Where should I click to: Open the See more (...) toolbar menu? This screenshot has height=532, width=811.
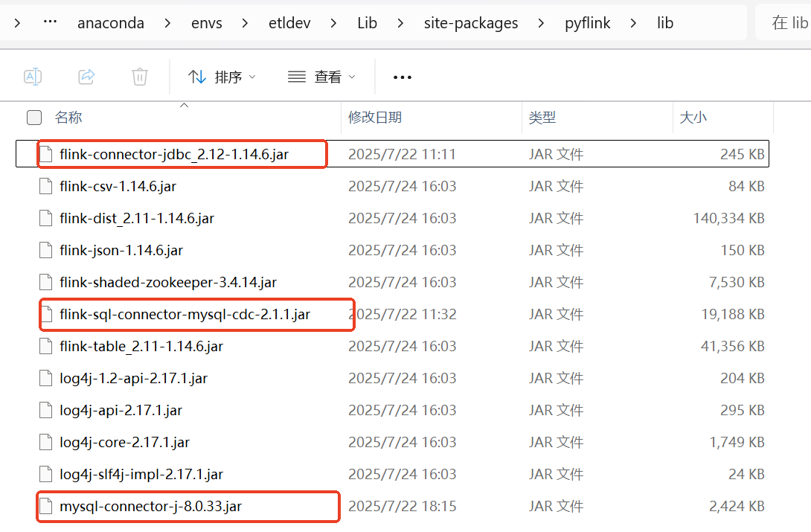(x=402, y=77)
